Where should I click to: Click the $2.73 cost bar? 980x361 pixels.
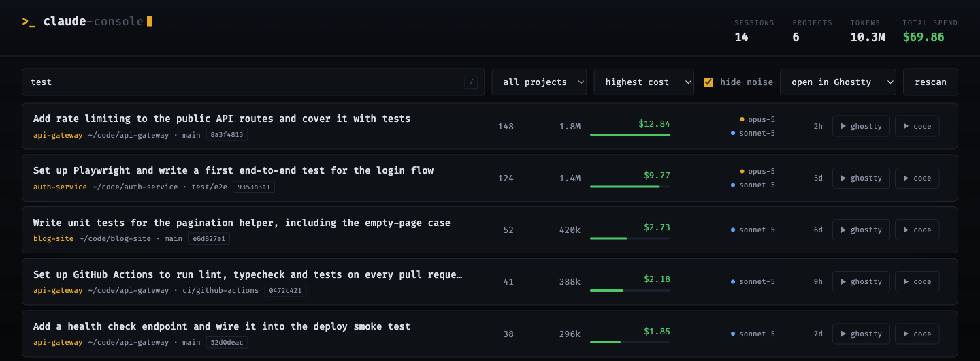click(630, 238)
